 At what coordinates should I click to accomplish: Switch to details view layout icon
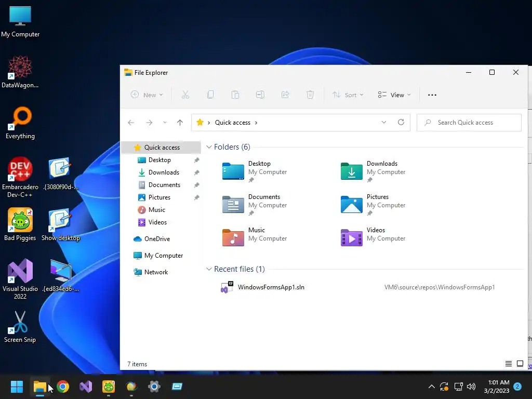(x=508, y=364)
